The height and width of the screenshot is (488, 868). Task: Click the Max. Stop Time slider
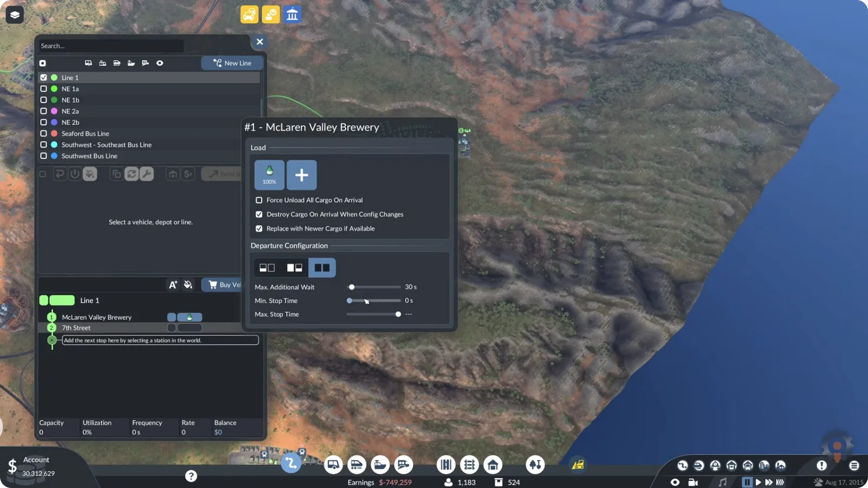click(374, 314)
